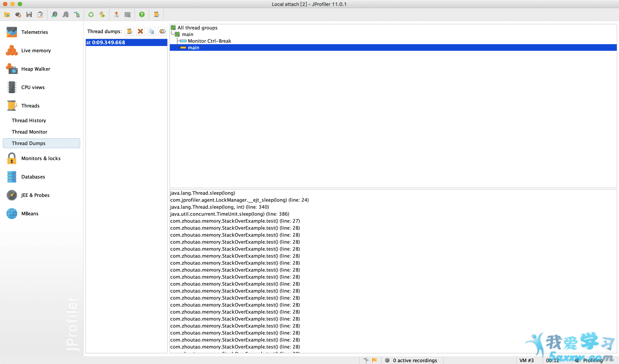Click the status bar signpost icon

click(366, 360)
